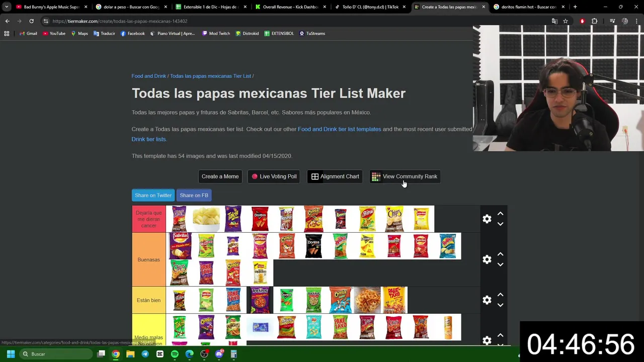
Task: Select the plain potato chips bowl image in the first row
Action: coord(206,219)
